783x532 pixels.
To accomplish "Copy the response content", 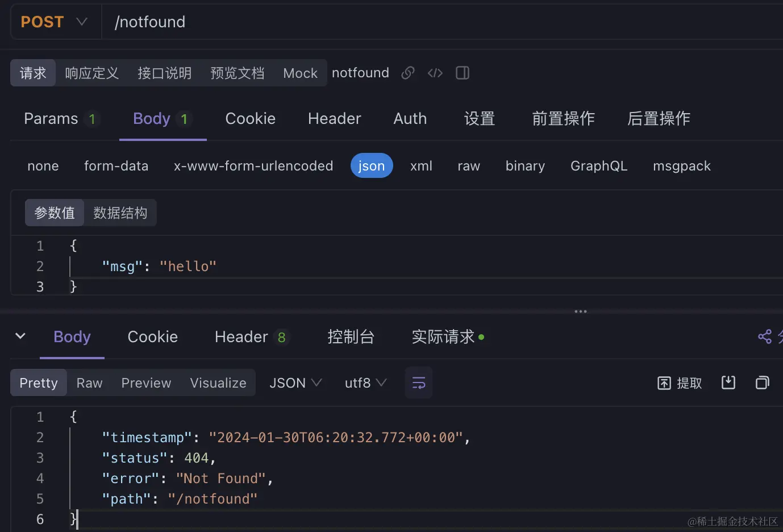I will pos(763,383).
